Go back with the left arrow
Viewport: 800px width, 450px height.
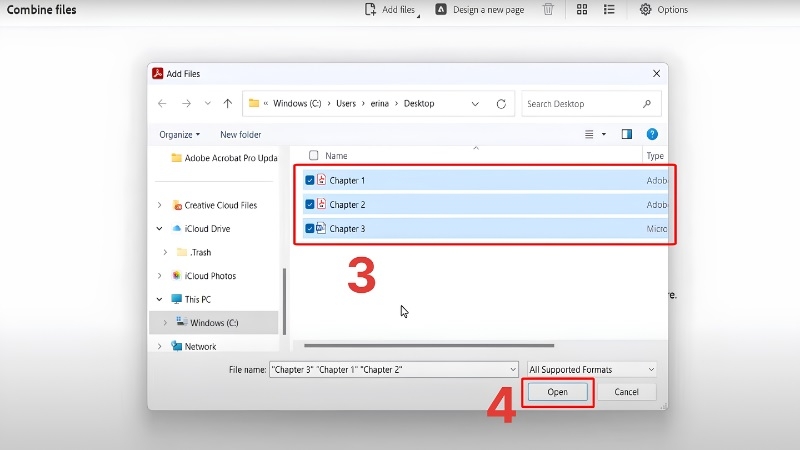pos(162,104)
